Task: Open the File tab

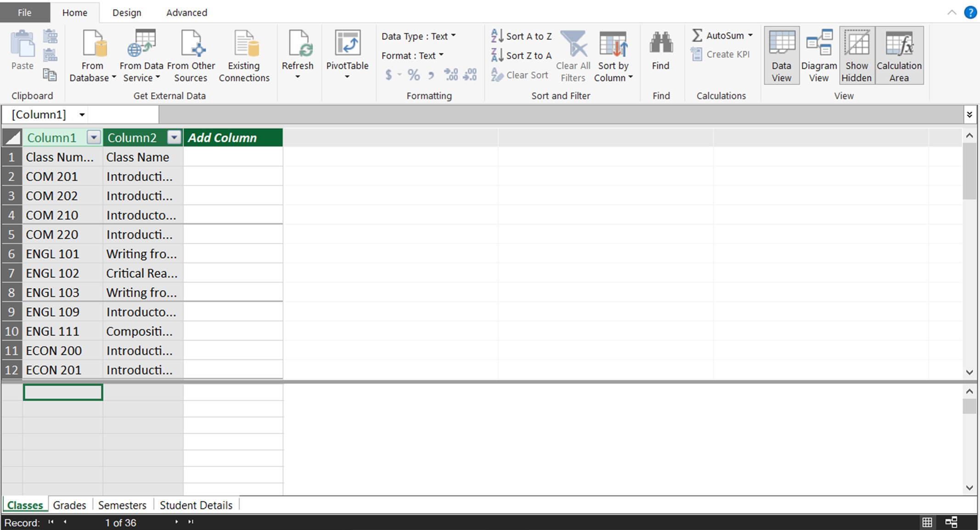Action: click(25, 12)
